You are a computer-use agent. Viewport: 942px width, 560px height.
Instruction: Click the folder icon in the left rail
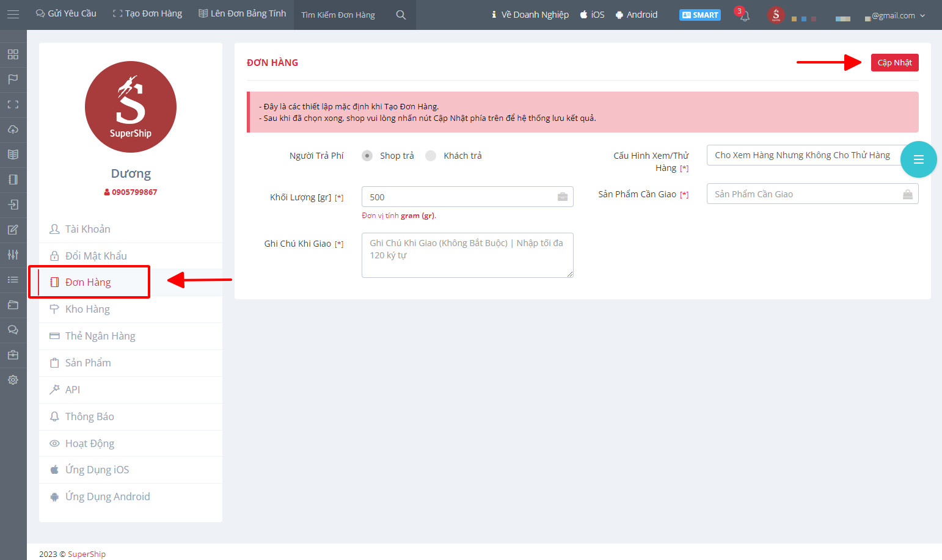click(x=13, y=305)
